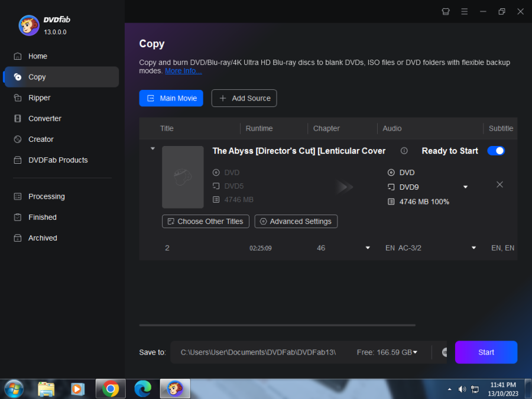Click Choose Other Titles button
Viewport: 532px width, 399px height.
point(206,221)
